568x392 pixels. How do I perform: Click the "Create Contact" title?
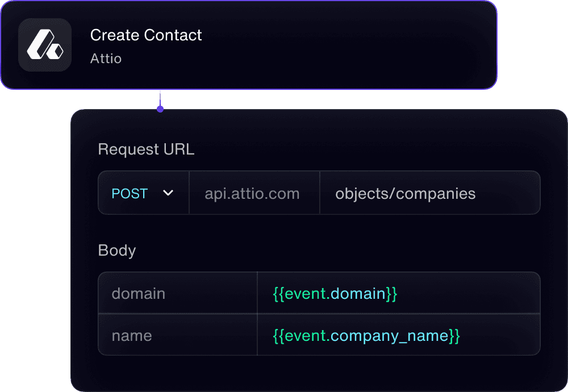146,35
